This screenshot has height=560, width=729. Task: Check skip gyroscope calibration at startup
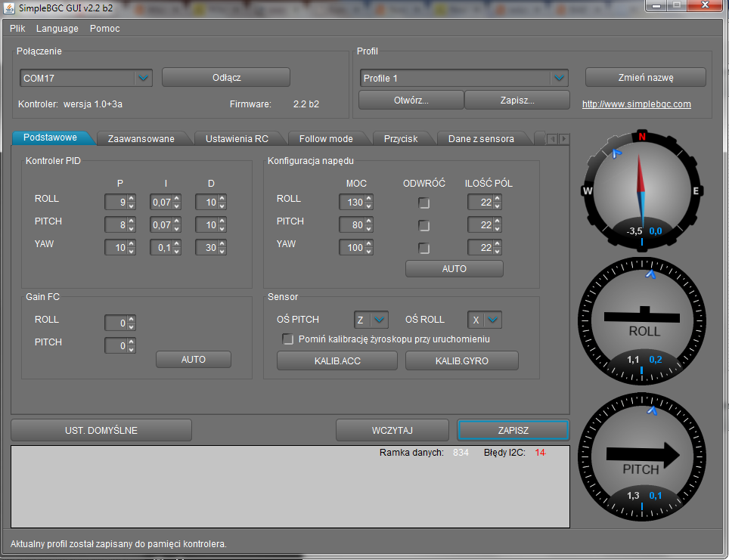[x=288, y=339]
